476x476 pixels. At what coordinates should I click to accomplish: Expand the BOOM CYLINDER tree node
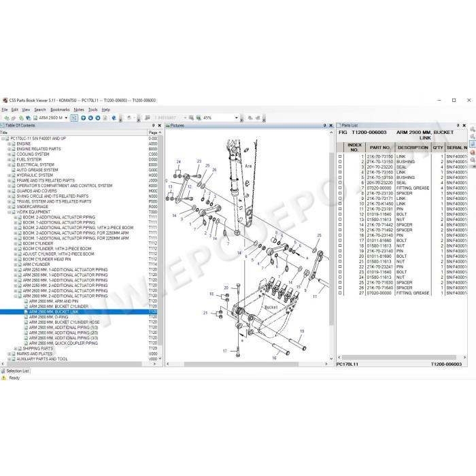16,243
